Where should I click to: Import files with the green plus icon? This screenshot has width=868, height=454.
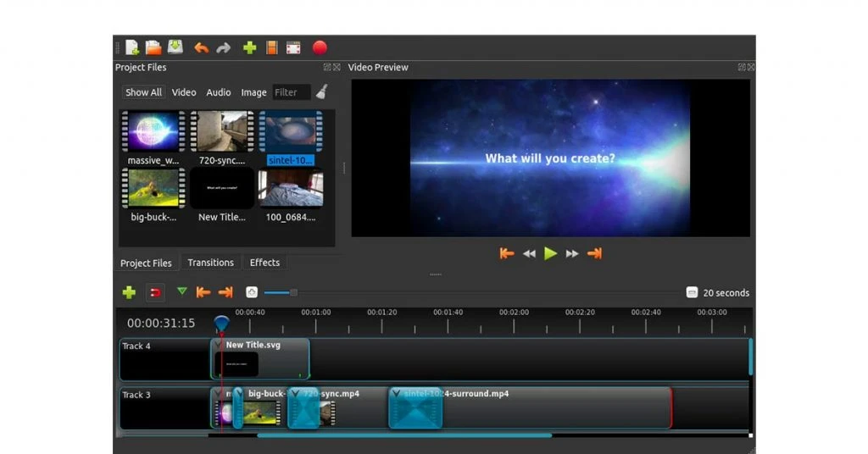pos(250,47)
